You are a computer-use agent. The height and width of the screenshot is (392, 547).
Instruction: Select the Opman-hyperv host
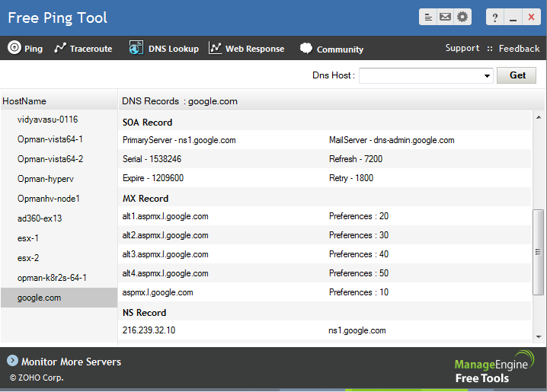pyautogui.click(x=46, y=179)
